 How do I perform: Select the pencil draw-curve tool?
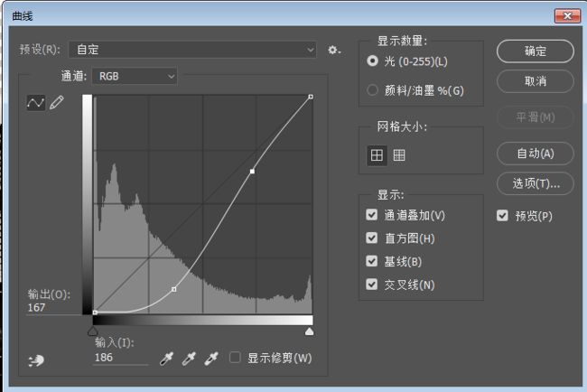coord(57,102)
